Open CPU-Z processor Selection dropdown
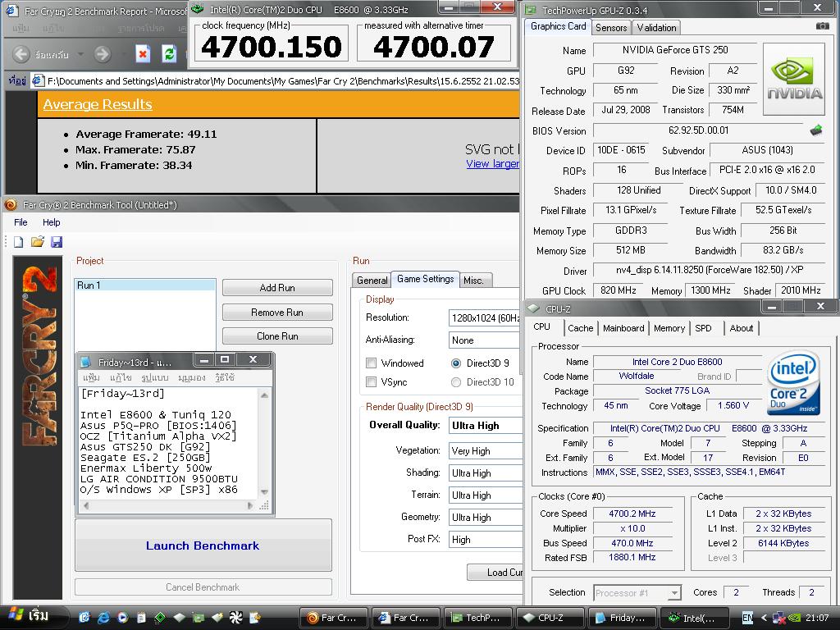Viewport: 840px width, 630px height. (x=637, y=593)
